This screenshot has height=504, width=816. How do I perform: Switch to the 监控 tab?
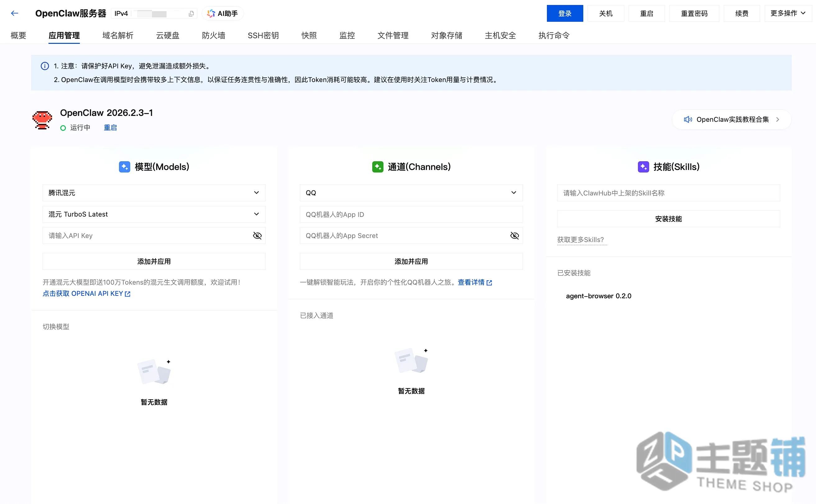[x=347, y=35]
